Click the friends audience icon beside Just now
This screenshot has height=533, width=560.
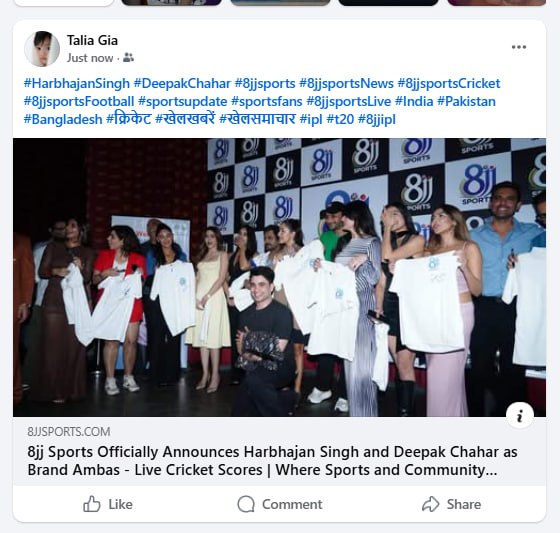click(x=128, y=58)
